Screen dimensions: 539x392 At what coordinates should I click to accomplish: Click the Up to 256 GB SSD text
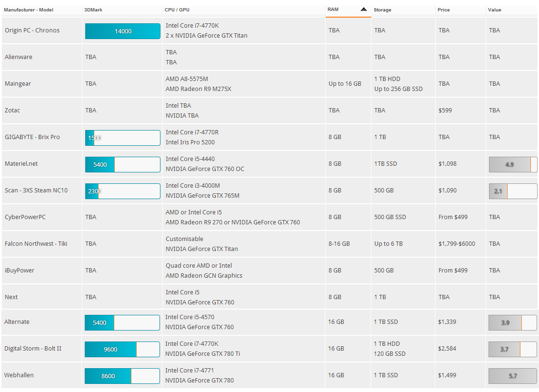[399, 89]
